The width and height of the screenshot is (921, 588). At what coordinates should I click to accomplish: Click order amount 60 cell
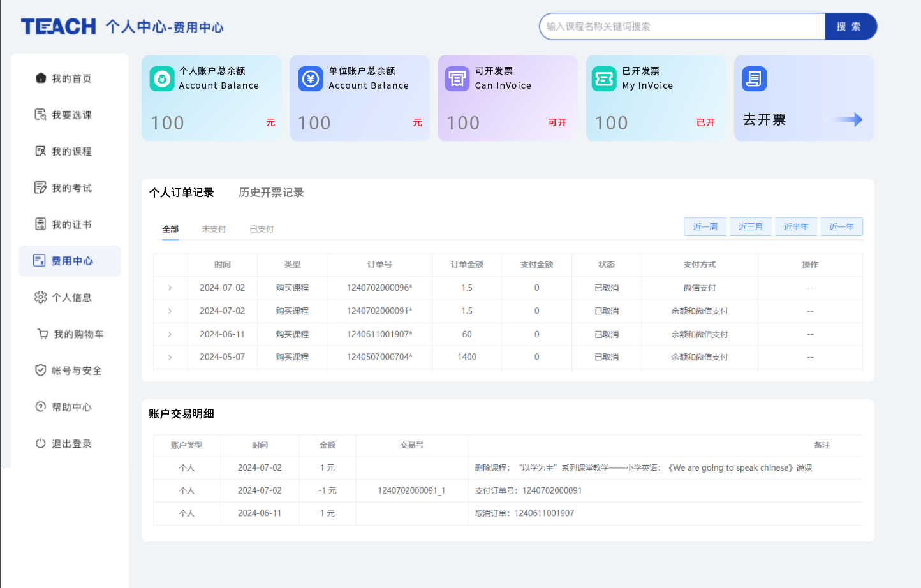(x=467, y=334)
